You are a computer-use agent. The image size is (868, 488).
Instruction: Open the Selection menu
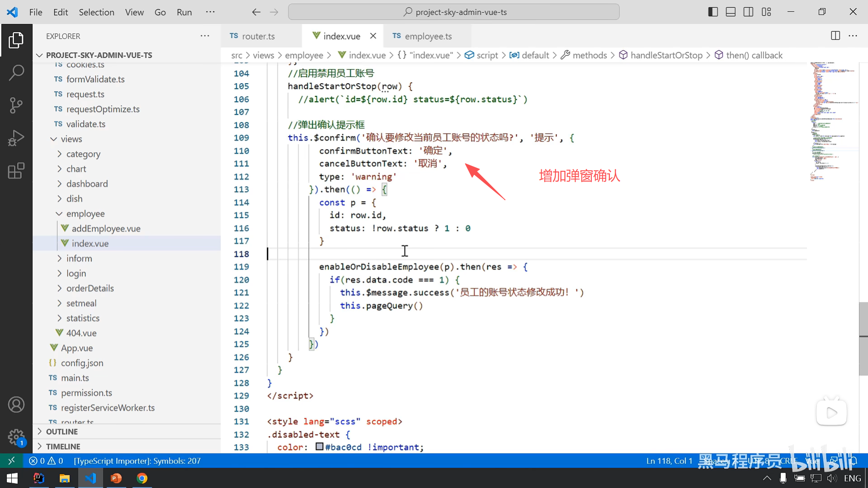96,12
